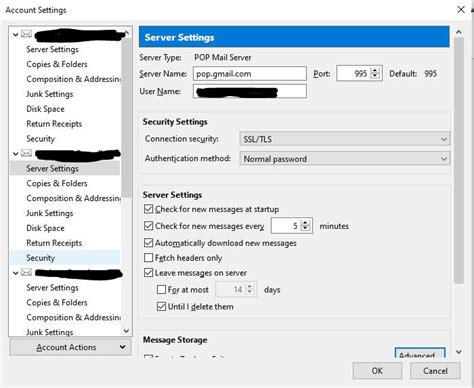474x388 pixels.
Task: Select the second account's redacted name row
Action: point(77,155)
